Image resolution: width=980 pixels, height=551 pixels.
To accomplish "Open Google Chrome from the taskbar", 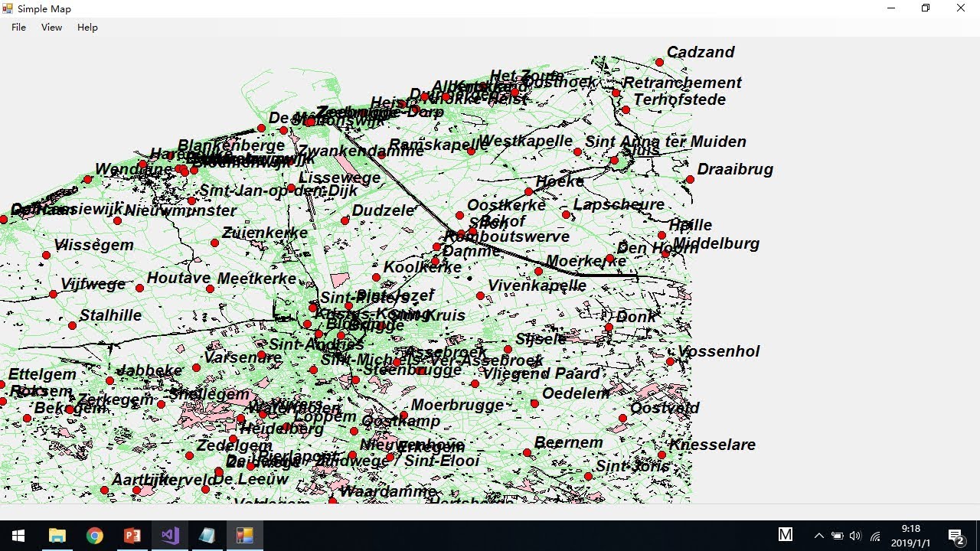I will [x=95, y=536].
